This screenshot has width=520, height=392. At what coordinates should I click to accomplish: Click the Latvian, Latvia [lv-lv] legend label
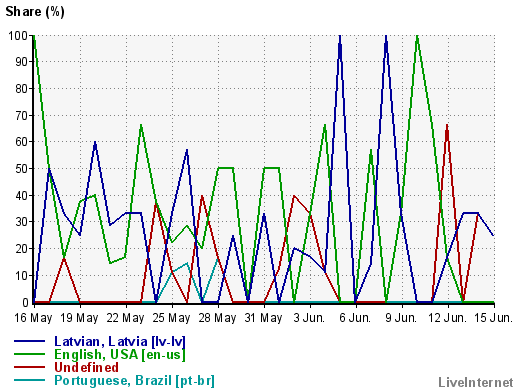[120, 342]
